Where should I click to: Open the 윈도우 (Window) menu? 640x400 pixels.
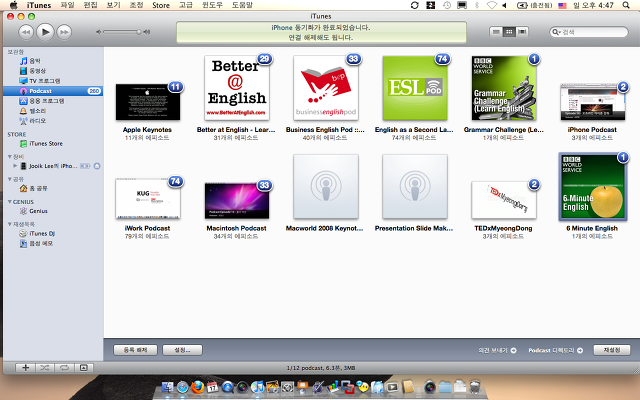[212, 5]
